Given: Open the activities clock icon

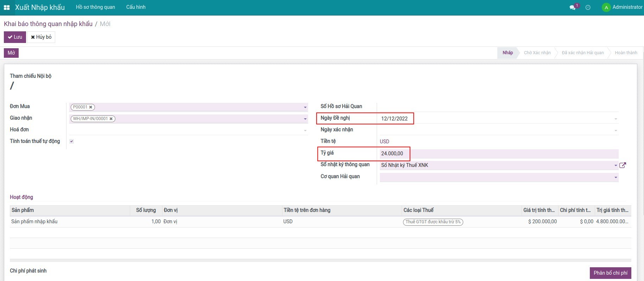Looking at the screenshot, I should (588, 7).
